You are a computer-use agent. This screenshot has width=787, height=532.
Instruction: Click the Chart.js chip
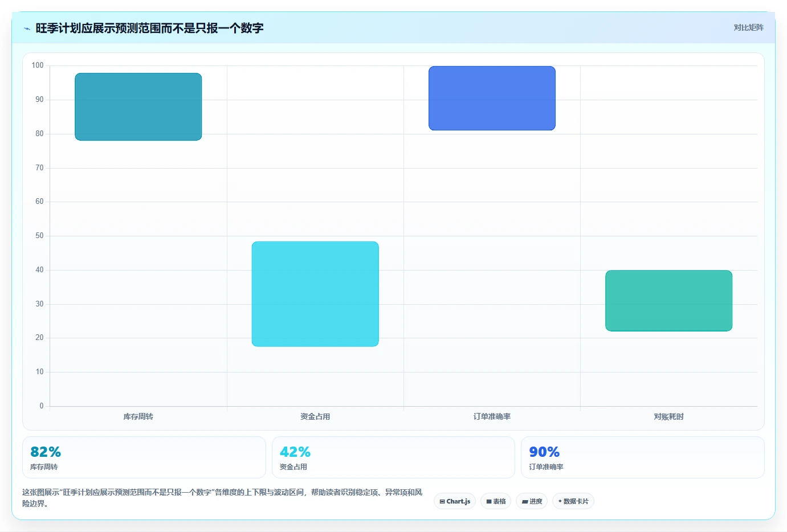455,501
